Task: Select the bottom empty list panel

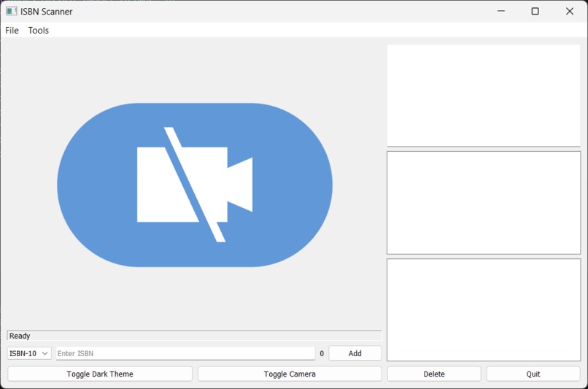Action: click(484, 310)
